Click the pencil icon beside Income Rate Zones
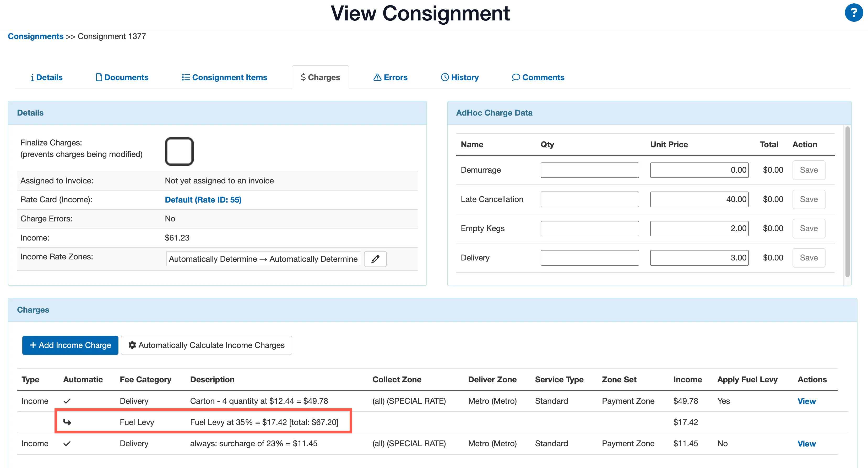 375,259
